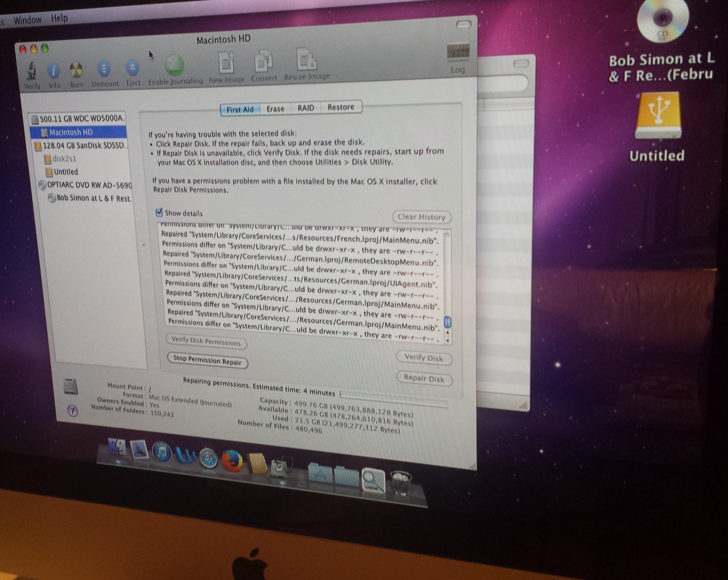Select Untitled volume in sidebar

62,172
